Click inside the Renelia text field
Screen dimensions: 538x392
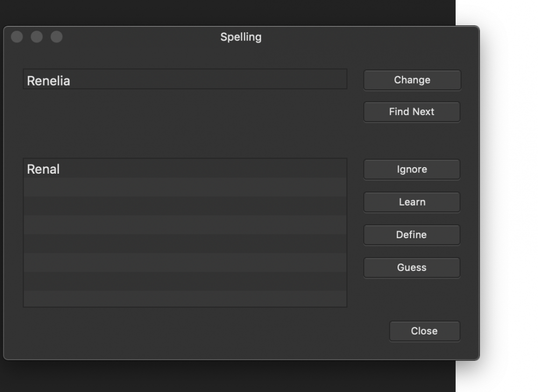pos(185,80)
